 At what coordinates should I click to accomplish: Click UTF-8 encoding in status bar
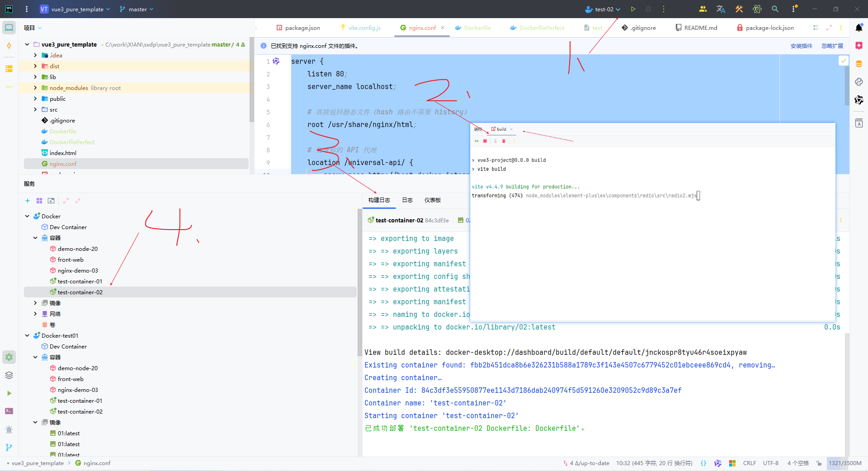770,463
